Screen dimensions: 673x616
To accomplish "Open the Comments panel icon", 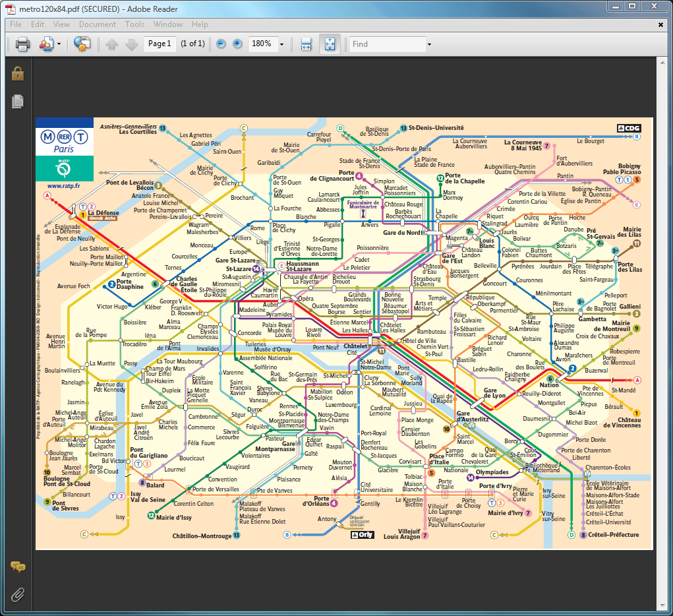I will (18, 567).
